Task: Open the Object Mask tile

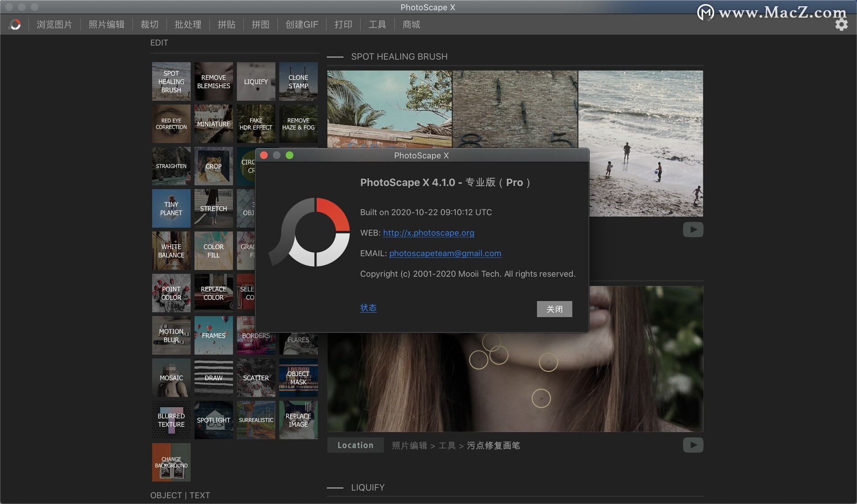Action: pyautogui.click(x=298, y=378)
